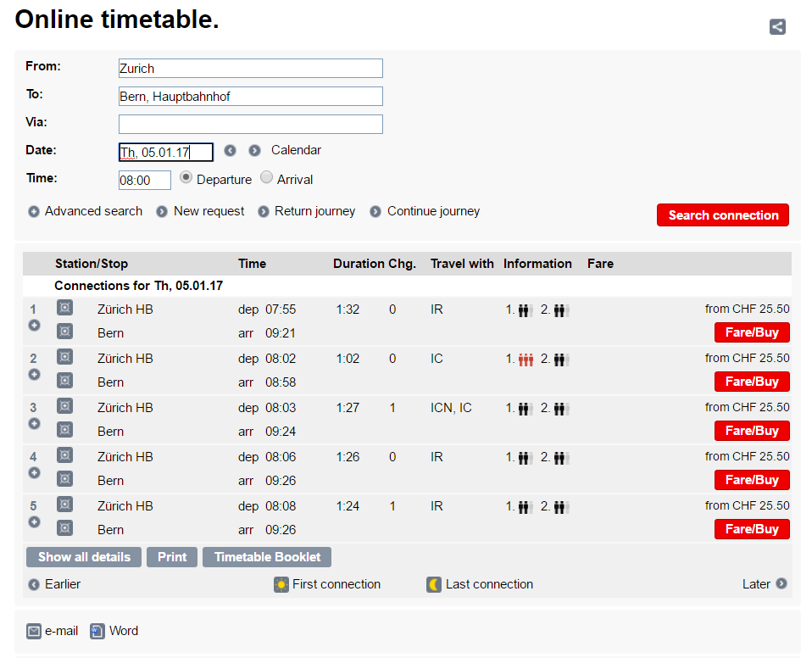The height and width of the screenshot is (658, 812).
Task: Click 1st class occupancy icon in connection 3
Action: click(526, 409)
